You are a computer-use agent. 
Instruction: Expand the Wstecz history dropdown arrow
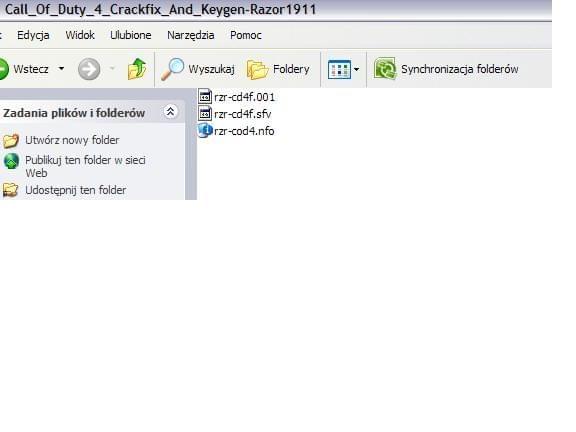point(61,69)
